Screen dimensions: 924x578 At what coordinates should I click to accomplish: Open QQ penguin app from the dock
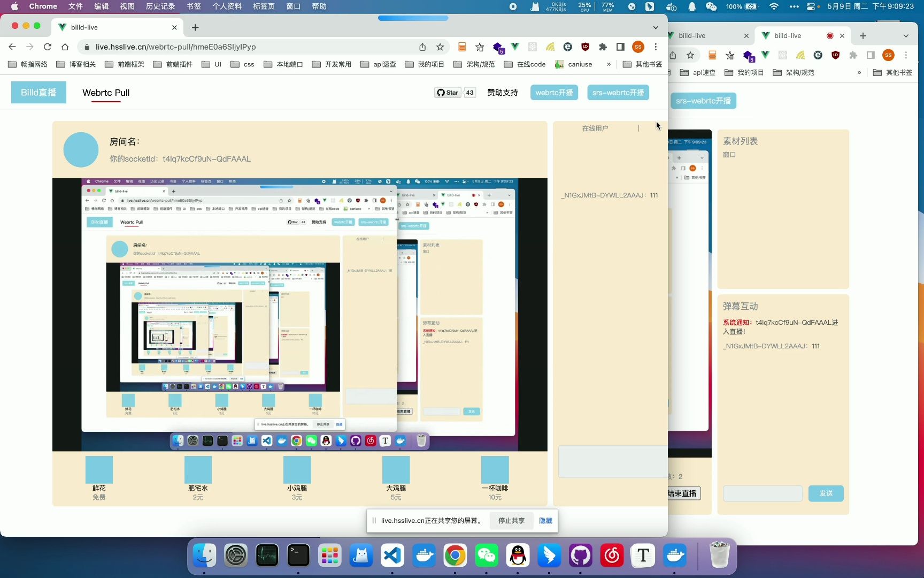click(x=518, y=556)
